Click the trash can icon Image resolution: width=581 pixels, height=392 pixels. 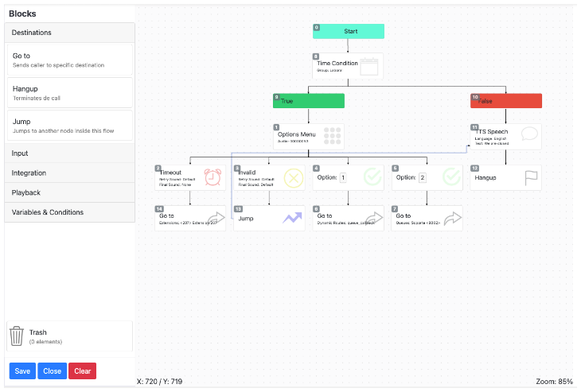tap(16, 336)
